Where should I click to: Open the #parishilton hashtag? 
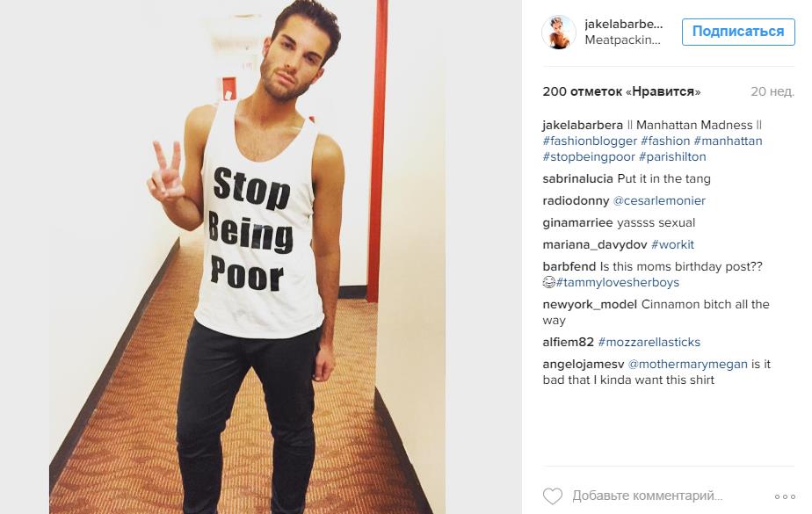672,157
